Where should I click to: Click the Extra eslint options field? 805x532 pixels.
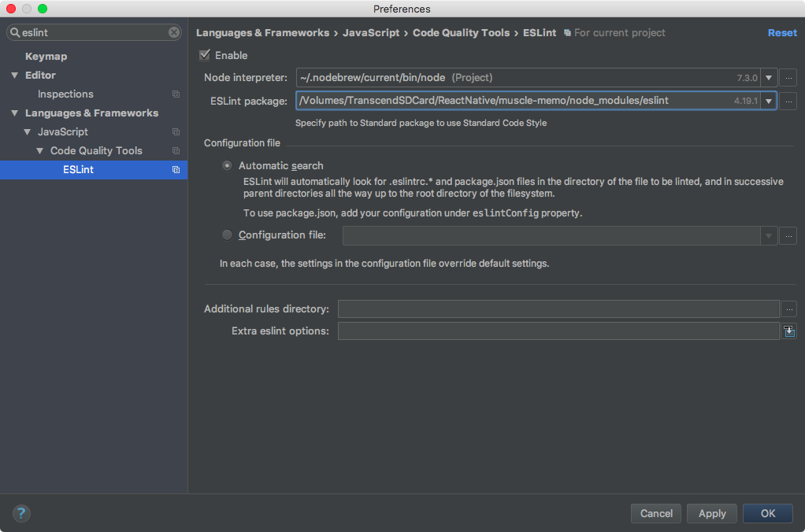(x=558, y=331)
